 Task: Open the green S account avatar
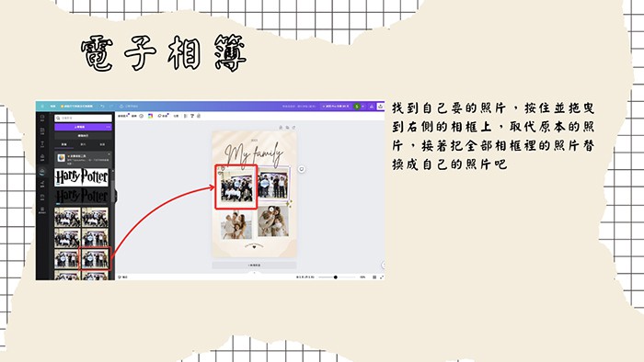[x=357, y=107]
